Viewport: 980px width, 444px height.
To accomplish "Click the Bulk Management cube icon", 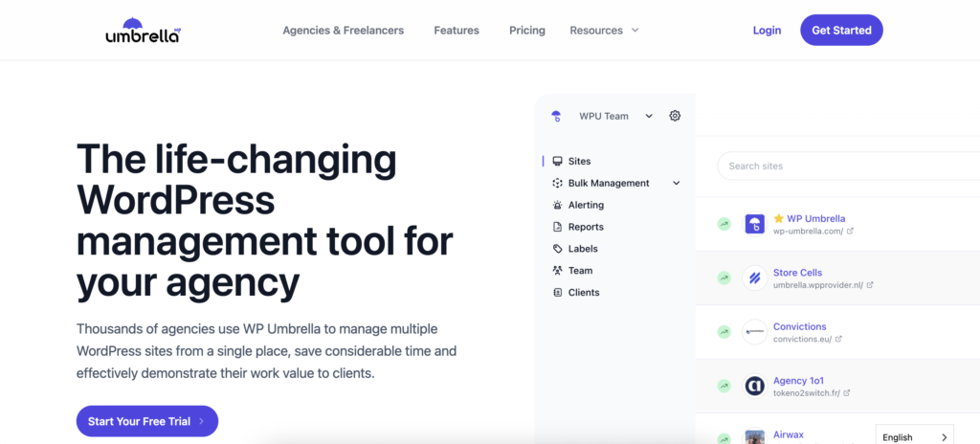I will click(x=558, y=183).
